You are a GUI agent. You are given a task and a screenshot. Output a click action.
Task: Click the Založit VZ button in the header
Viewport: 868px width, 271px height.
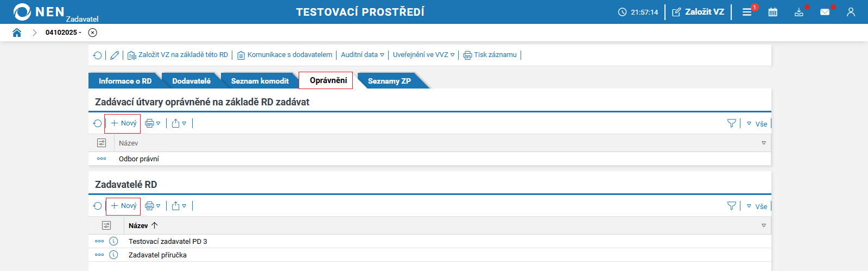pyautogui.click(x=698, y=12)
